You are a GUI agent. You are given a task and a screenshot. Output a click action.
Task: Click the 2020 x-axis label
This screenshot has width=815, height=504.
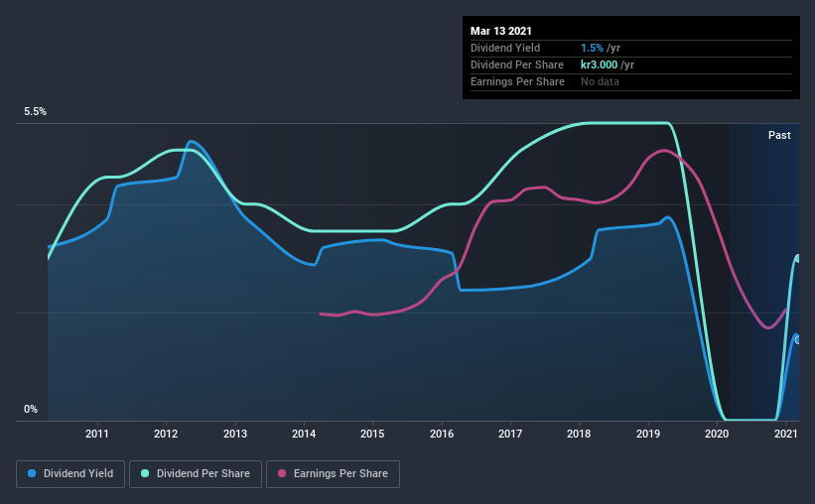coord(717,434)
